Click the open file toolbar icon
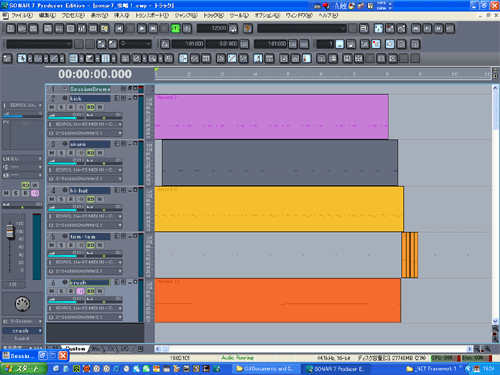 (22, 29)
